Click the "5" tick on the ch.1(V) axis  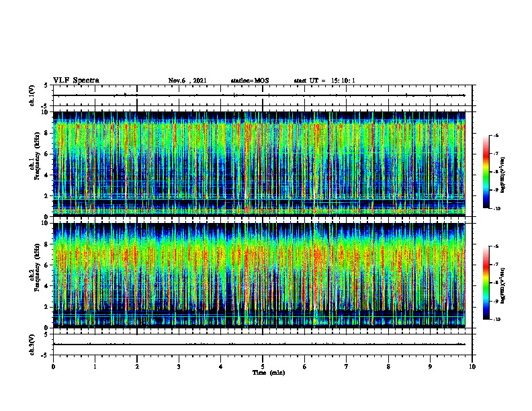[46, 85]
